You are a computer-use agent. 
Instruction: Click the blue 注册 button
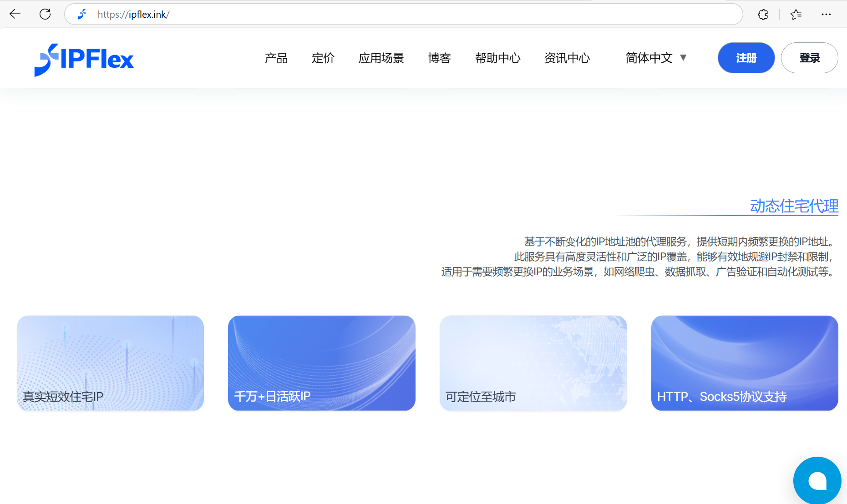[746, 58]
